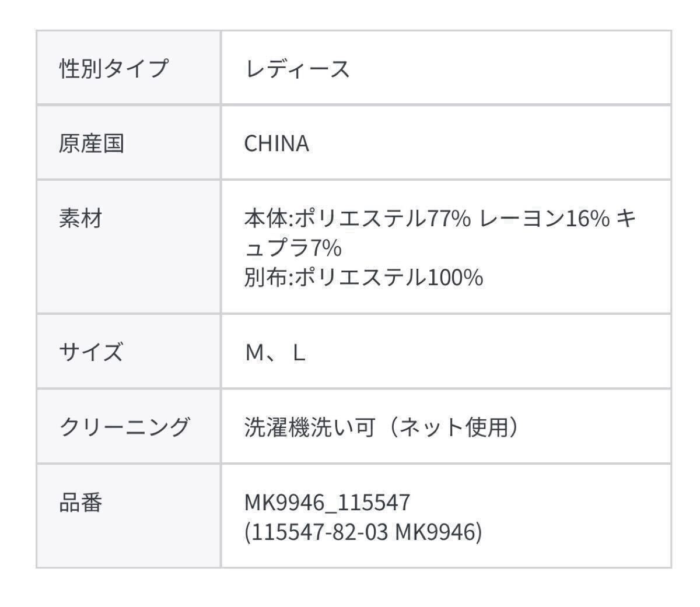The width and height of the screenshot is (700, 607).
Task: Click the MK9946 code before closing parenthesis
Action: click(435, 532)
